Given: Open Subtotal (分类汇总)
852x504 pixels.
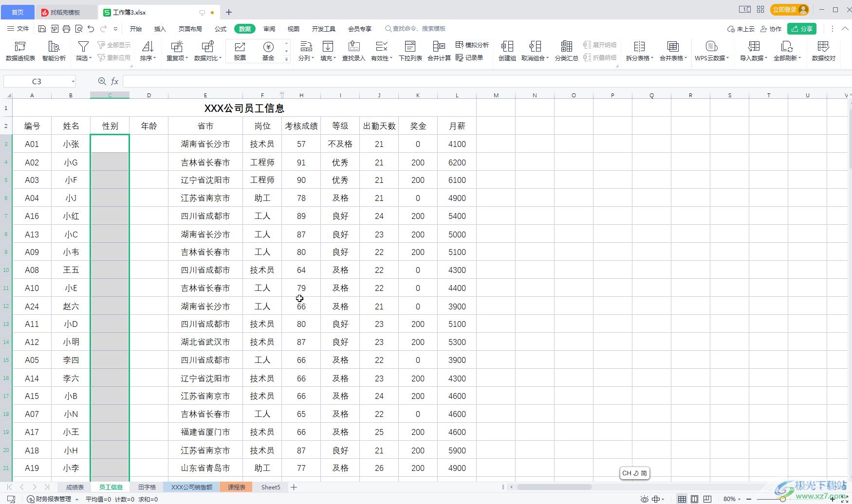Looking at the screenshot, I should click(x=566, y=51).
